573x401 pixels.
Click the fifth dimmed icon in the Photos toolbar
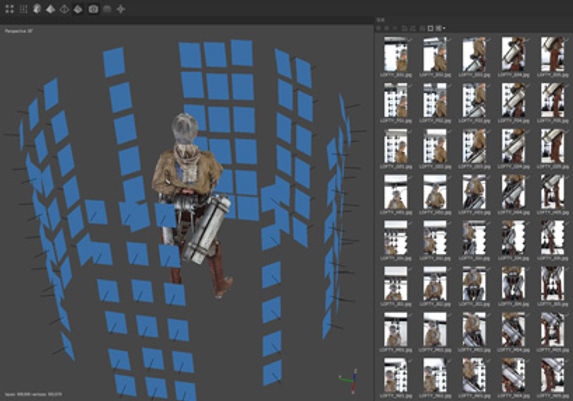coord(413,28)
